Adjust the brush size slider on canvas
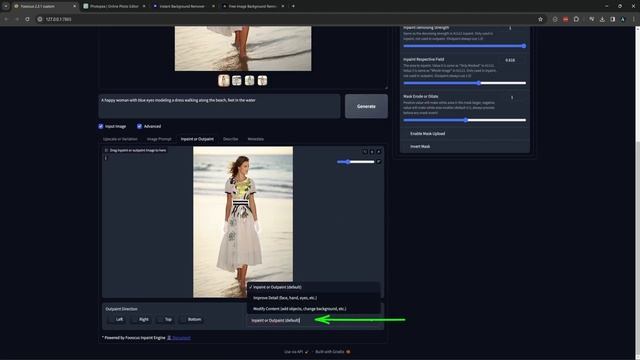The width and height of the screenshot is (640, 360). tap(356, 162)
